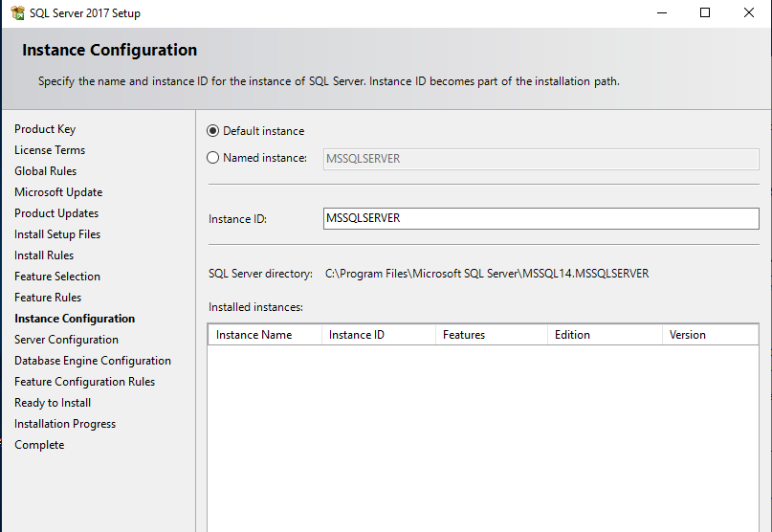Click the Features column header
The width and height of the screenshot is (772, 532).
pos(492,335)
